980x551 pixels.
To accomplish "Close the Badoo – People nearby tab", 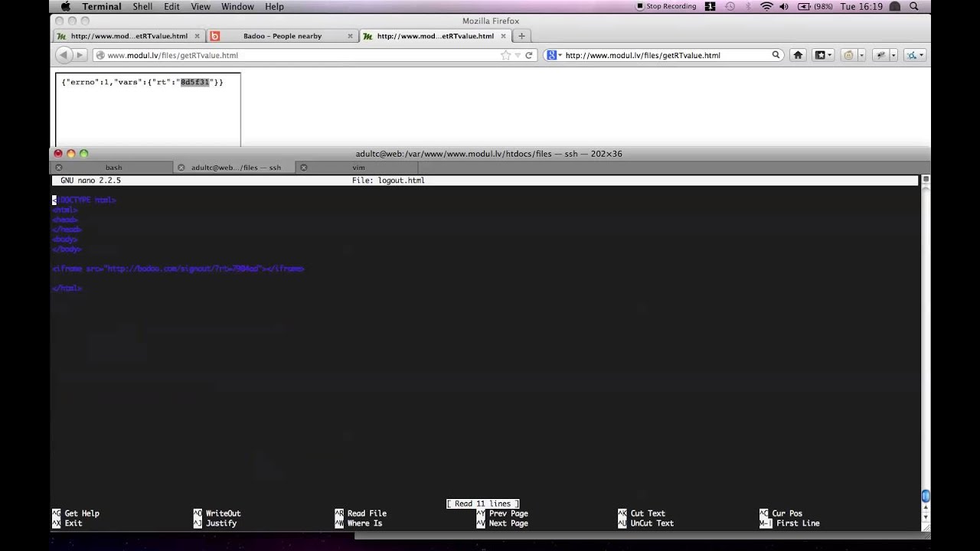I will [x=350, y=36].
